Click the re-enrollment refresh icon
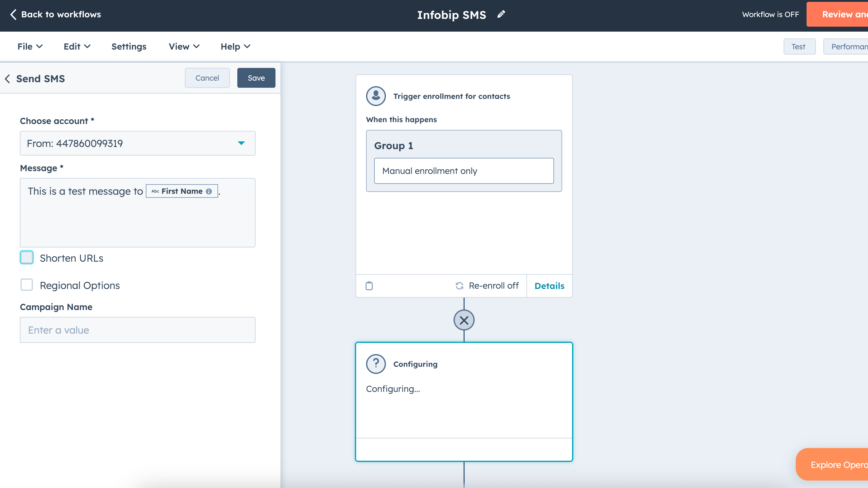Viewport: 868px width, 488px height. coord(460,286)
